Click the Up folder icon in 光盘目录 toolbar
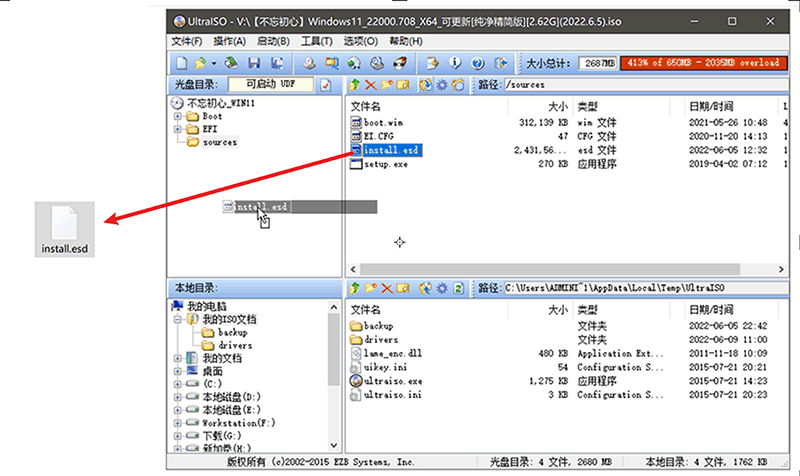The width and height of the screenshot is (800, 476). [354, 85]
